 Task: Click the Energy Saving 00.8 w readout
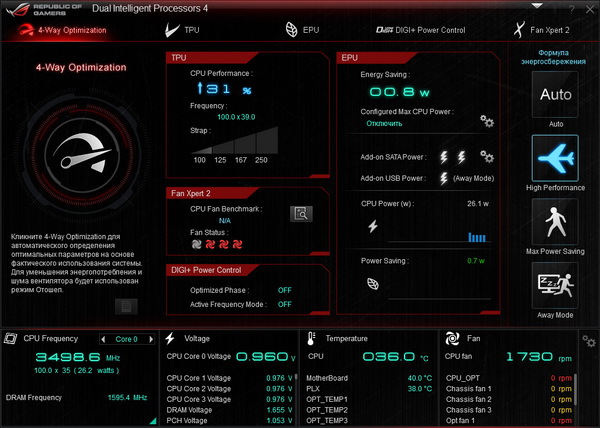coord(399,92)
